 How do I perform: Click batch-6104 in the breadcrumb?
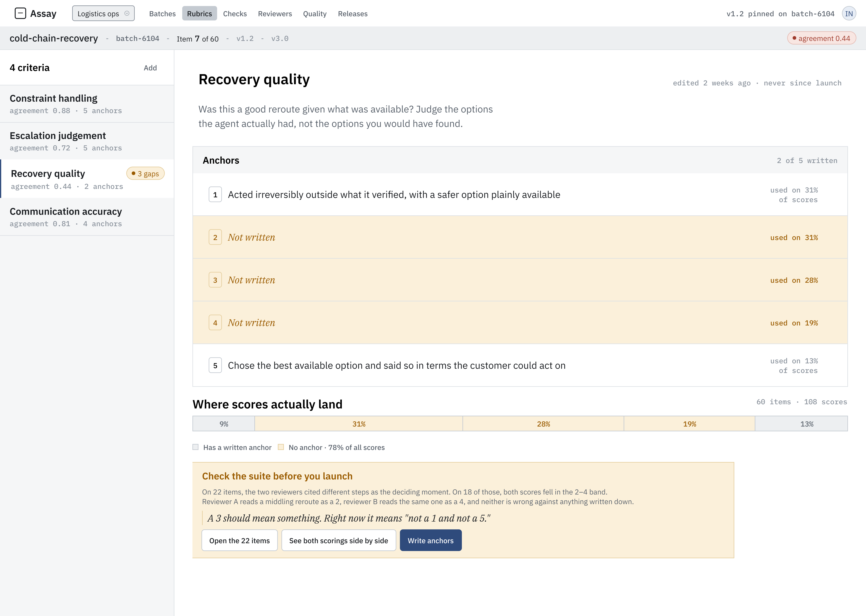point(138,38)
